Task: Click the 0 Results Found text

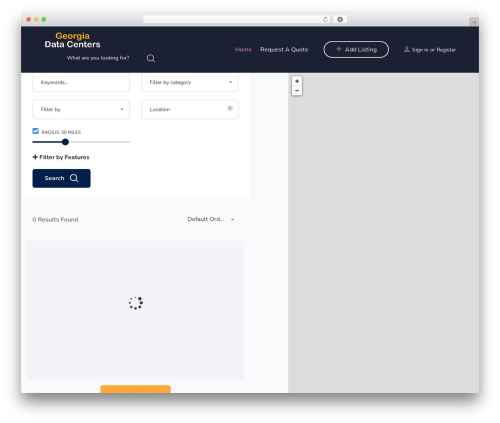Action: pyautogui.click(x=55, y=219)
